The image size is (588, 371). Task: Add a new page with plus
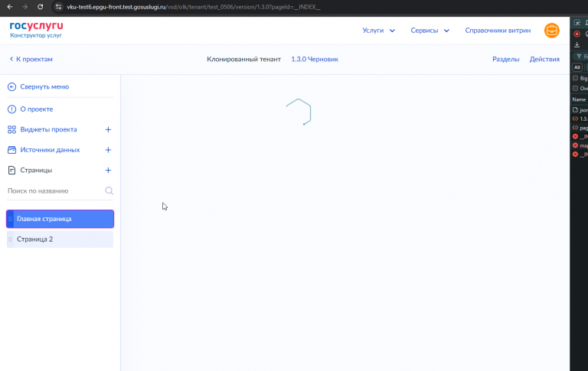tap(108, 170)
